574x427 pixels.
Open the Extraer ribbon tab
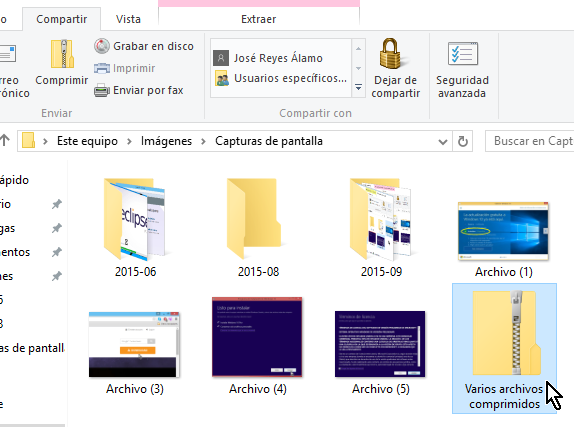258,19
